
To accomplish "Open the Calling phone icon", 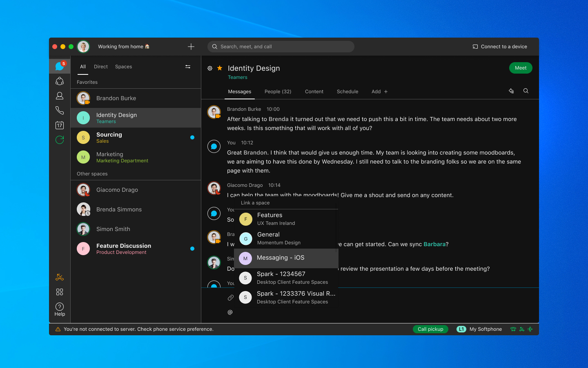I will 60,110.
